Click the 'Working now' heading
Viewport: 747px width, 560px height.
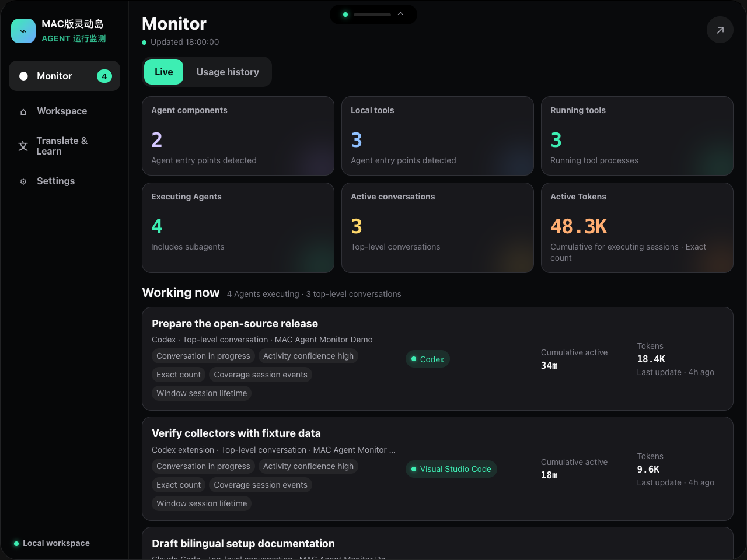[x=181, y=293]
